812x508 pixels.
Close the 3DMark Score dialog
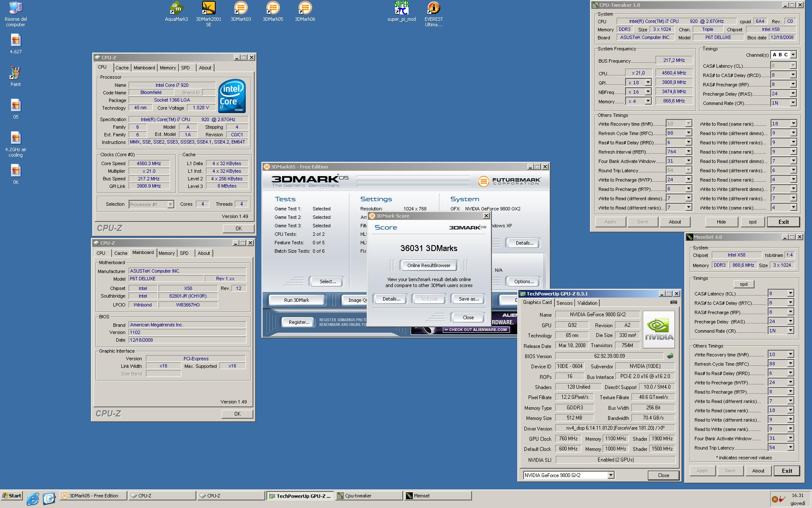[x=468, y=317]
